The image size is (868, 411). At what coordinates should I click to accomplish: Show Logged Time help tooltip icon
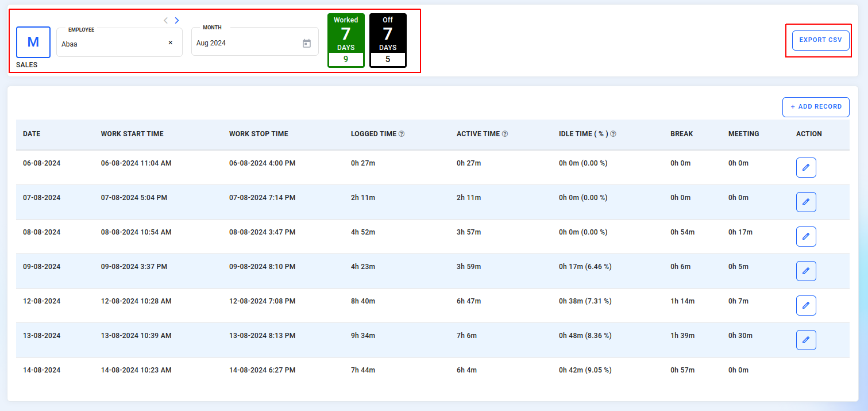[x=402, y=134]
